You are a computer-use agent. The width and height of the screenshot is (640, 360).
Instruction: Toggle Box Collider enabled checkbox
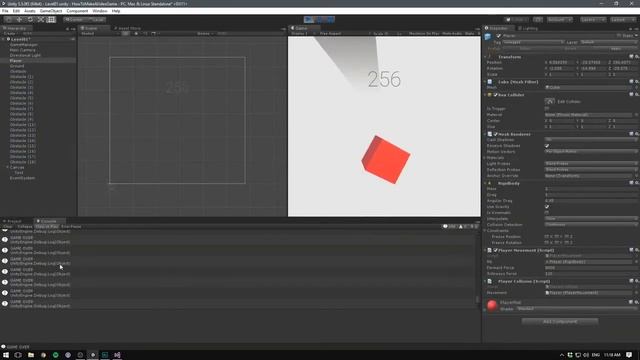495,95
